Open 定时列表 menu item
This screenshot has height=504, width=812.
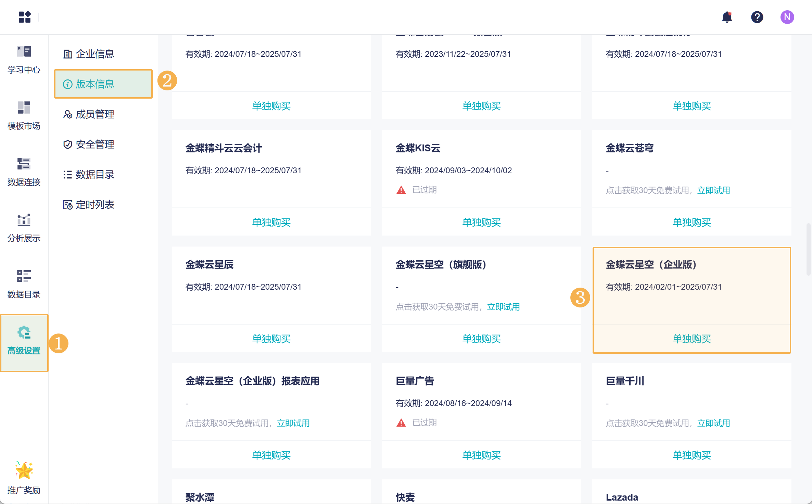[x=94, y=204]
